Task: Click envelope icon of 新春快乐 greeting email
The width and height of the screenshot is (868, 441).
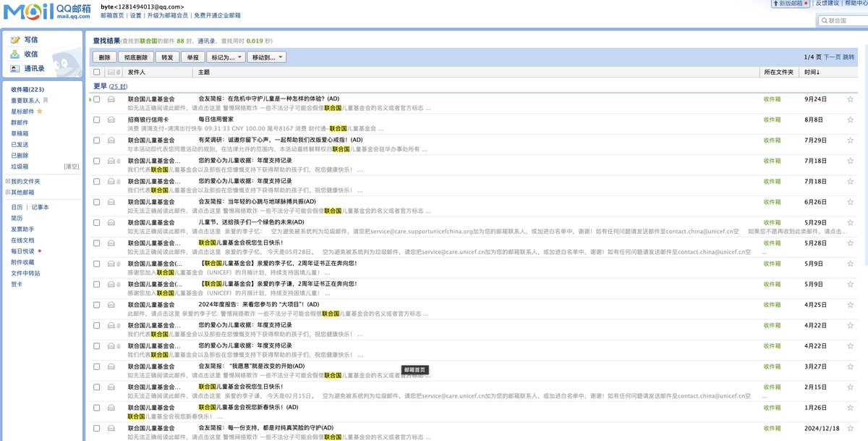Action: tap(111, 408)
